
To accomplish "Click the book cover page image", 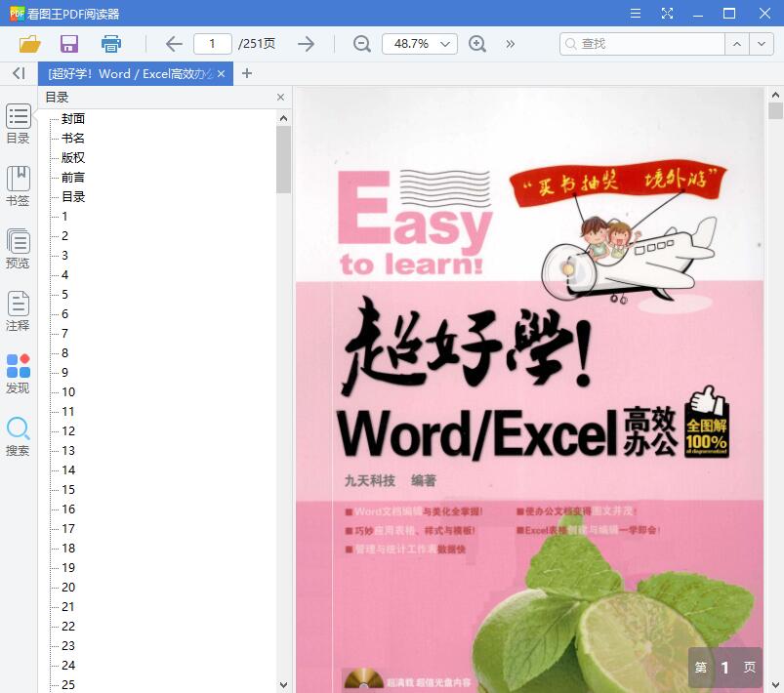I will click(x=529, y=390).
